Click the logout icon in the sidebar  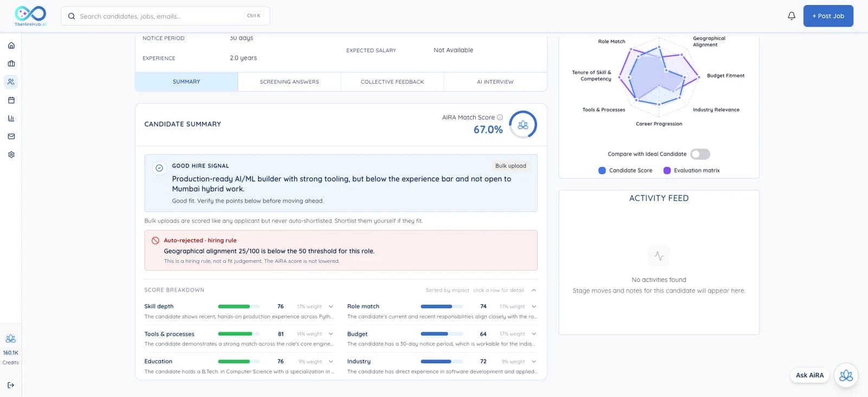pos(11,385)
